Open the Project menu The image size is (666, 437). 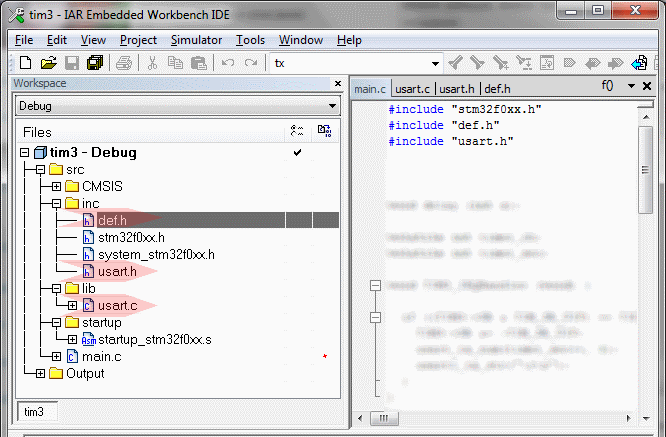pyautogui.click(x=138, y=40)
